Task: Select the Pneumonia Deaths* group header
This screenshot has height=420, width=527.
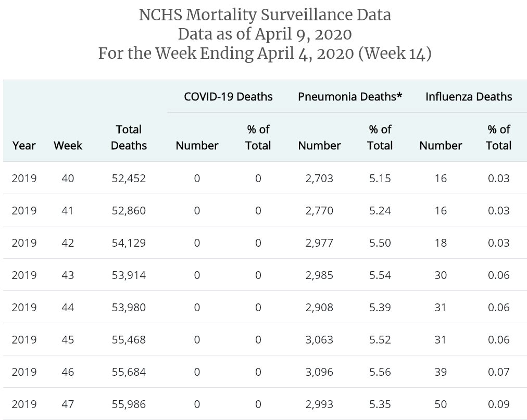Action: [350, 96]
